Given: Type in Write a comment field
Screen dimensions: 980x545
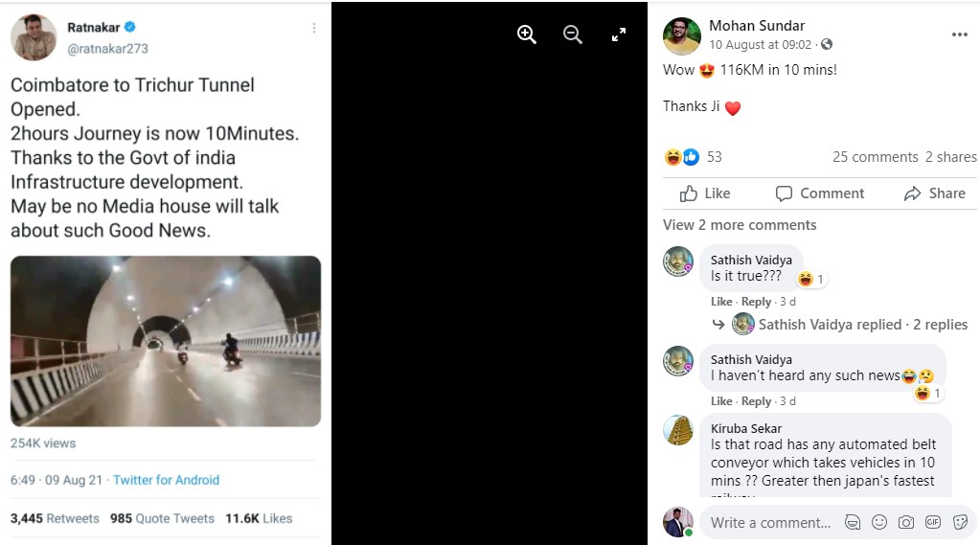Looking at the screenshot, I should click(x=770, y=523).
